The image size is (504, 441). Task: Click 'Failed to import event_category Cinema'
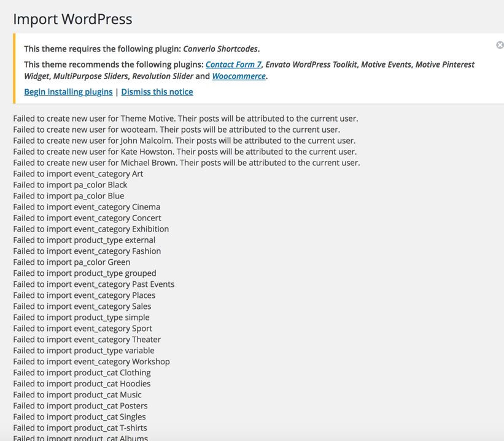(x=87, y=207)
